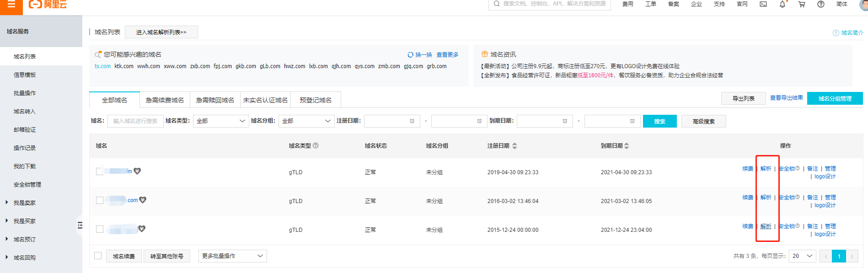Click 解析 link for the first domain
Image resolution: width=868 pixels, height=273 pixels.
point(766,169)
